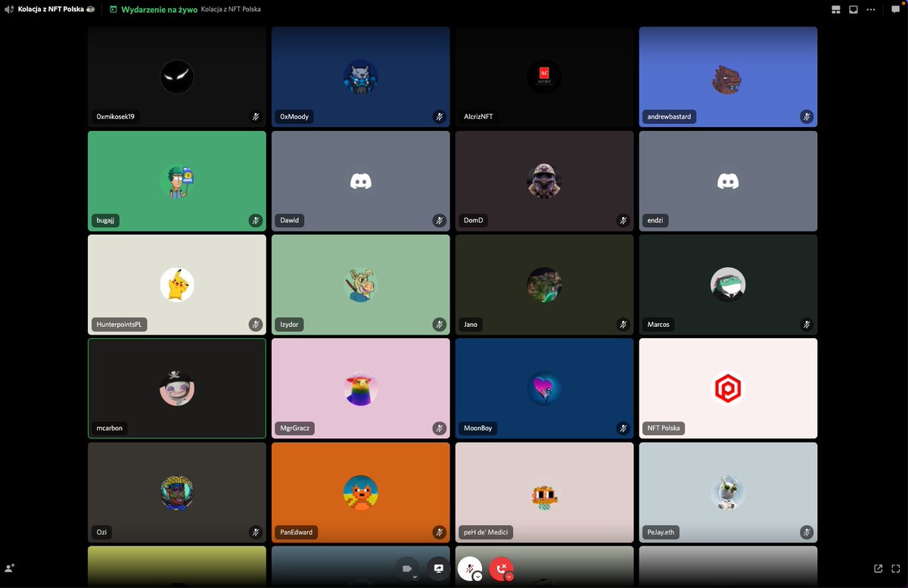Enter full screen mode
Image resolution: width=908 pixels, height=588 pixels.
(x=896, y=568)
